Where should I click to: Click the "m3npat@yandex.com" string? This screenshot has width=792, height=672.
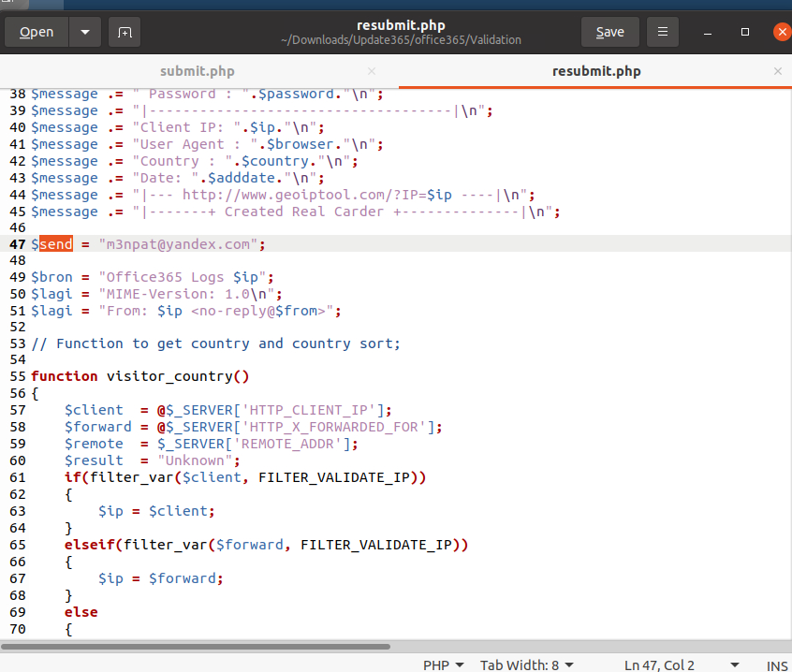pos(178,244)
